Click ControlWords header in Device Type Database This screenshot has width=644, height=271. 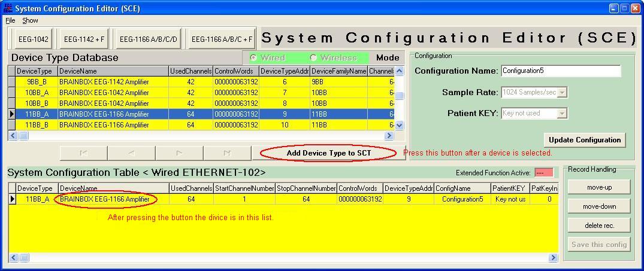[x=236, y=71]
